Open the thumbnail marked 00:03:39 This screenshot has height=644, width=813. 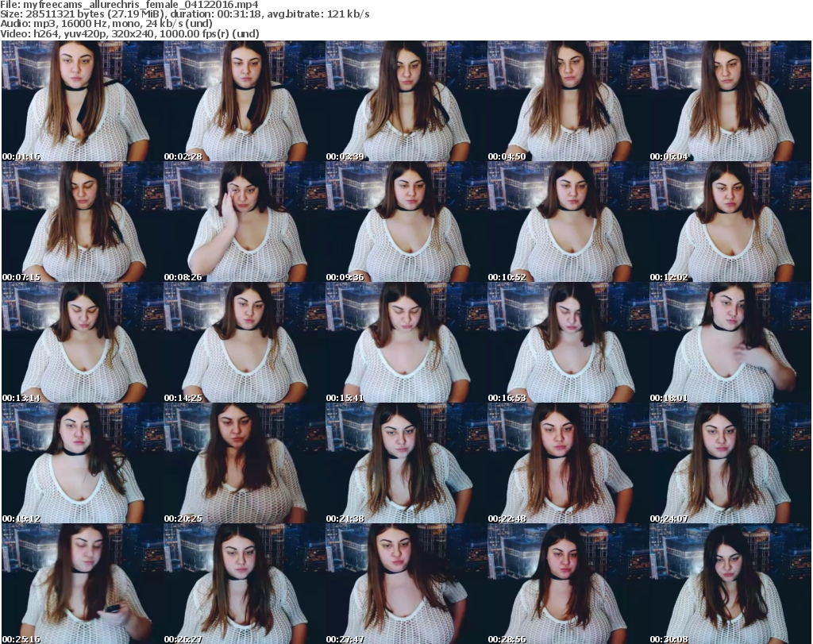(x=406, y=101)
